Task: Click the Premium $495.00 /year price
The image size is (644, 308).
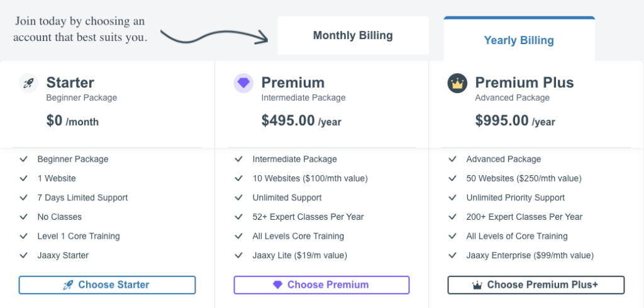Action: pos(301,121)
